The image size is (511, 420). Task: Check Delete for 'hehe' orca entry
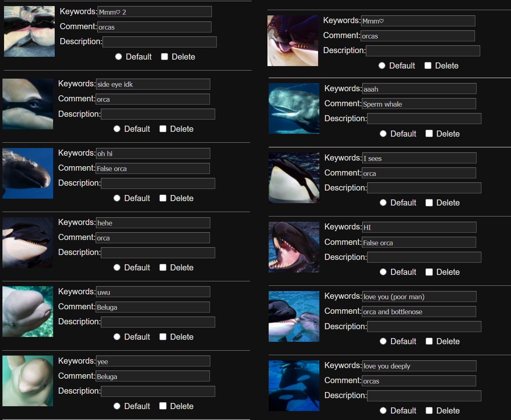tap(163, 268)
